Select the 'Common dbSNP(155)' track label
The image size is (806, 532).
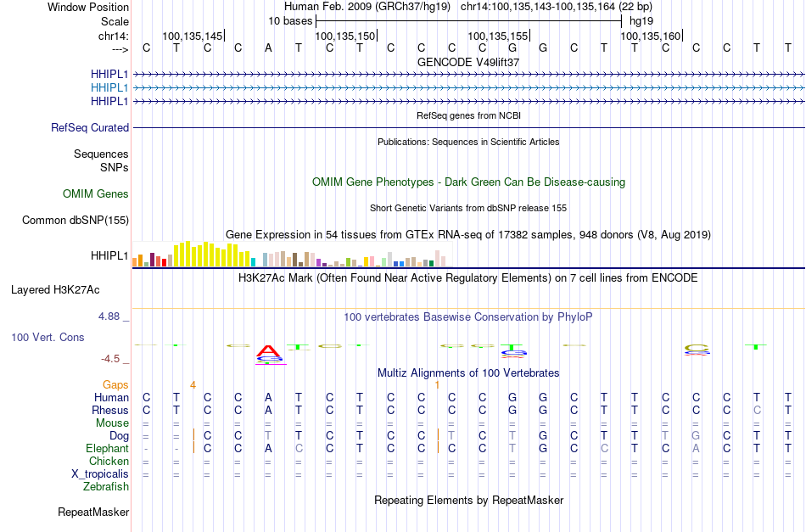(76, 220)
